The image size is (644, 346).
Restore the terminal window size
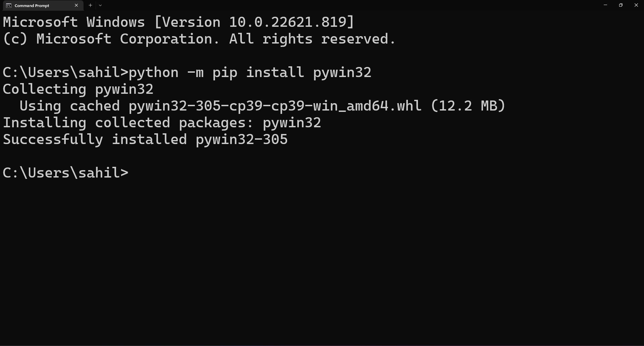621,5
